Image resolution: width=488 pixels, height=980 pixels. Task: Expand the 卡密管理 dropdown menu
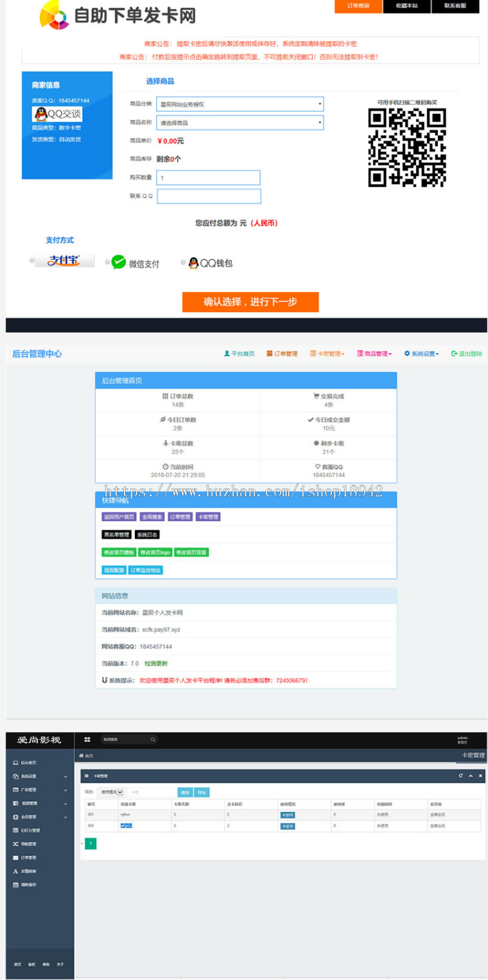point(328,354)
